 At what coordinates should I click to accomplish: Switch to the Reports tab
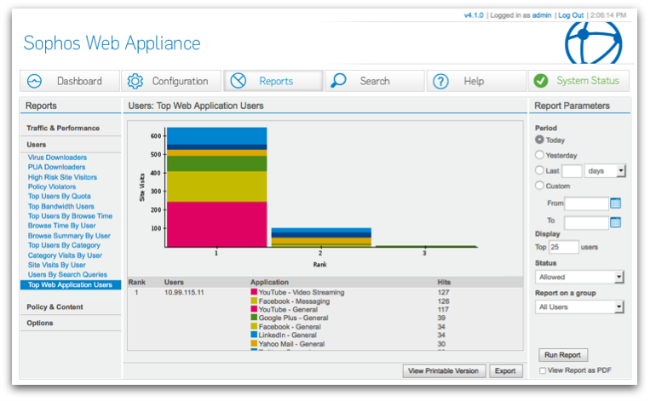point(273,81)
